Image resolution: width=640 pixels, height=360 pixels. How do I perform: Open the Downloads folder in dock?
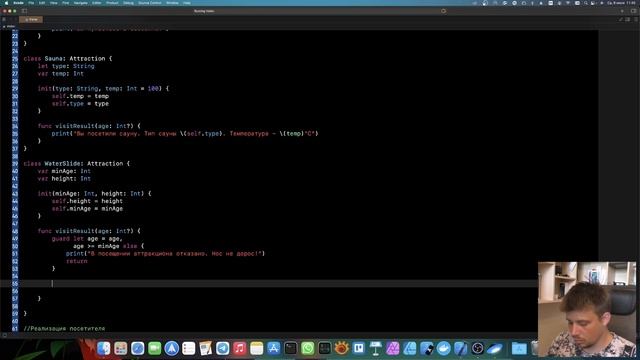[x=519, y=348]
